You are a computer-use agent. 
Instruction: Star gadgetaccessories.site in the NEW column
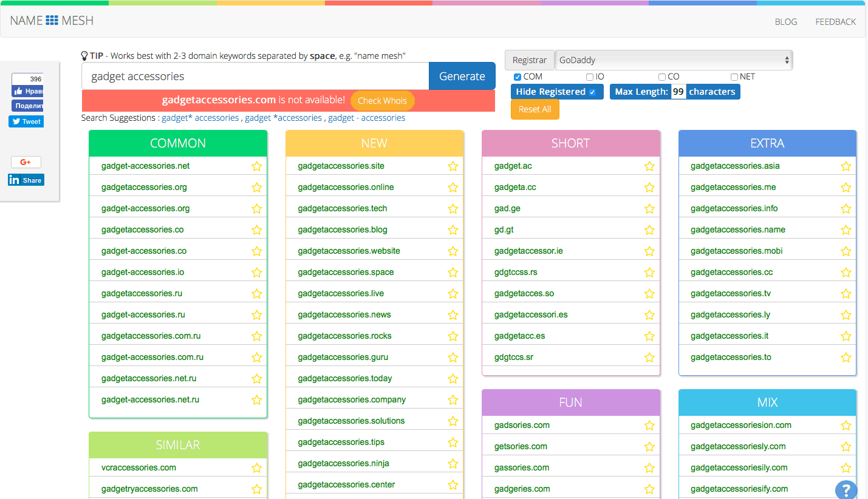coord(453,165)
